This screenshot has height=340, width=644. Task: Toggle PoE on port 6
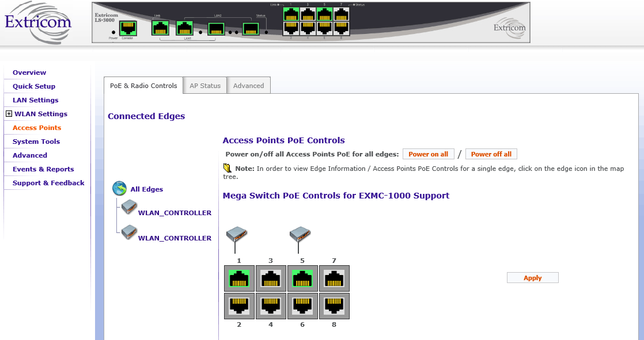pyautogui.click(x=302, y=305)
